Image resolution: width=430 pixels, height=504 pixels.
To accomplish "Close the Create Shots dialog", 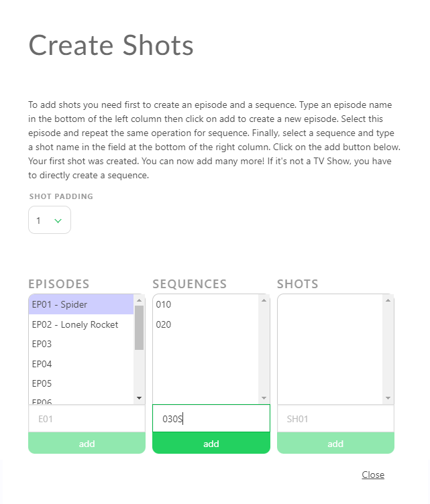I will tap(373, 475).
